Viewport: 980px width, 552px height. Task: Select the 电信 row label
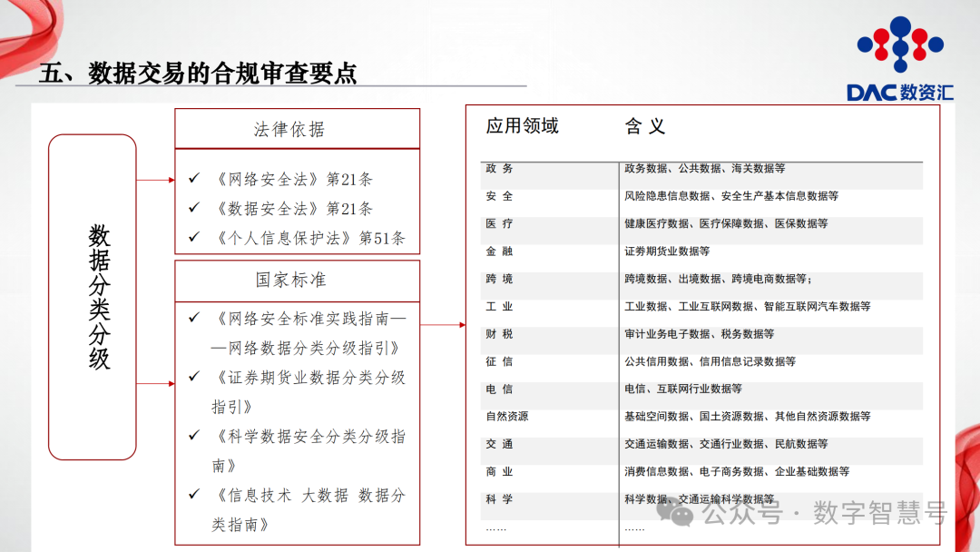tap(499, 389)
